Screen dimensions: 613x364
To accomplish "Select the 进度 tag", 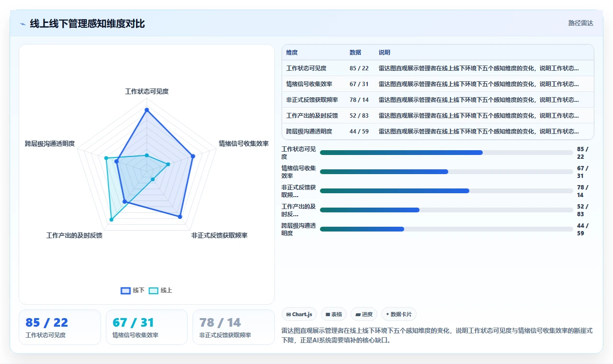I will coord(364,314).
